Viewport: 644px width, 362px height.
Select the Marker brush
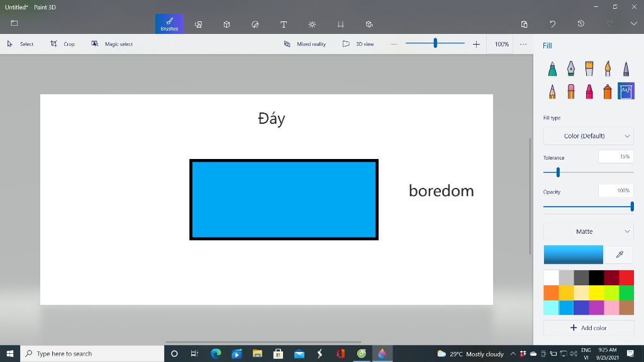pyautogui.click(x=552, y=69)
